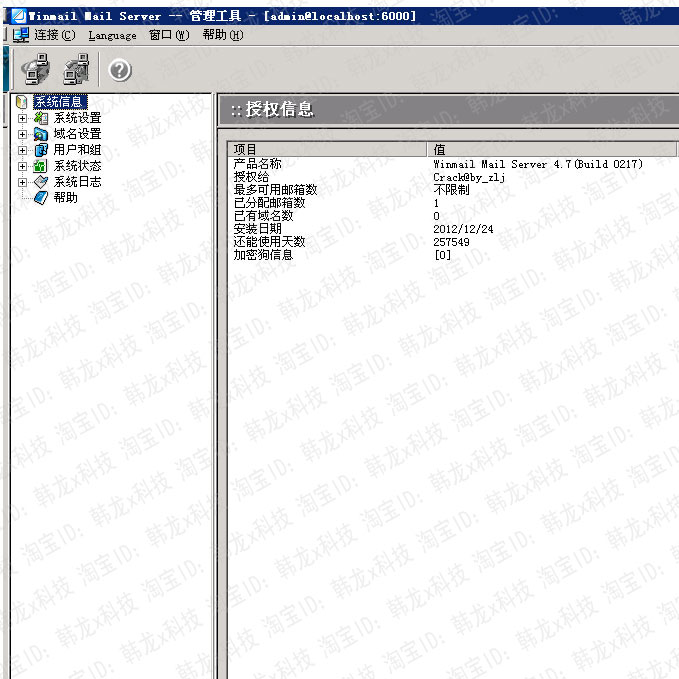
Task: Click the value Crack@by_zlj
Action: pyautogui.click(x=469, y=178)
